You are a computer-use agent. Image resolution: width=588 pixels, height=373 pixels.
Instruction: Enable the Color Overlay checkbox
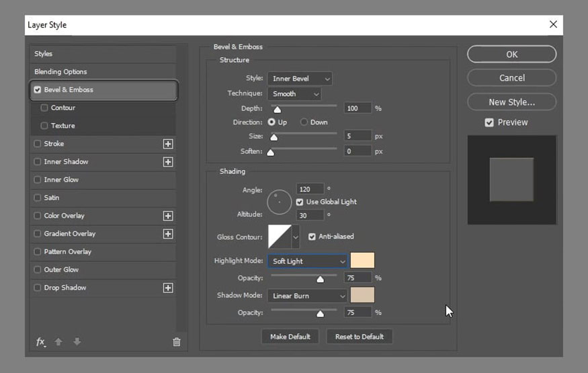38,216
